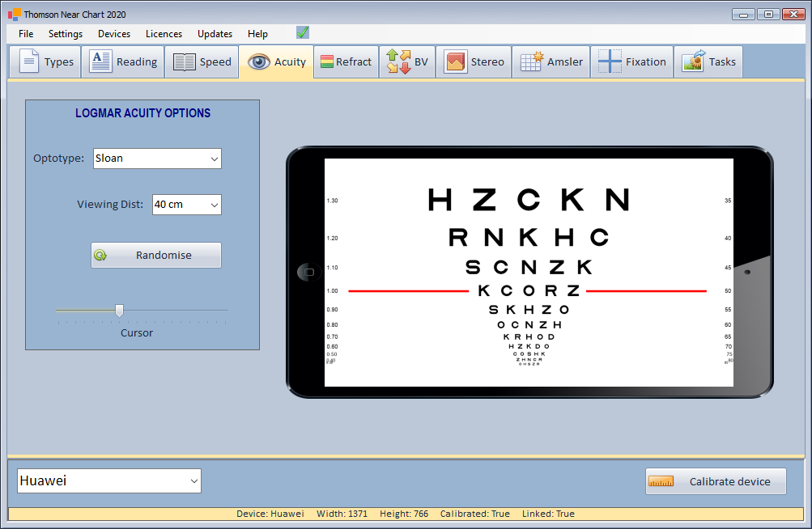Screen dimensions: 812x529
Task: Open the Licences menu
Action: click(164, 34)
